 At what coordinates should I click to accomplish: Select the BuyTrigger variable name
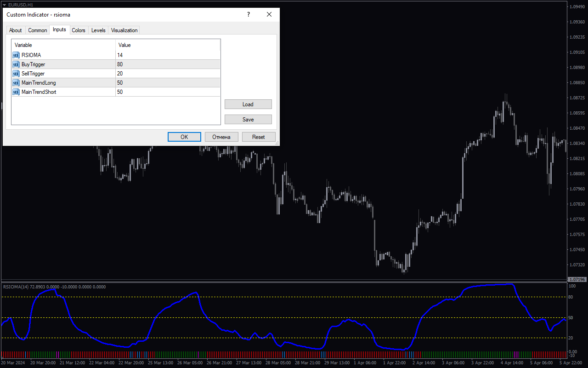point(33,64)
